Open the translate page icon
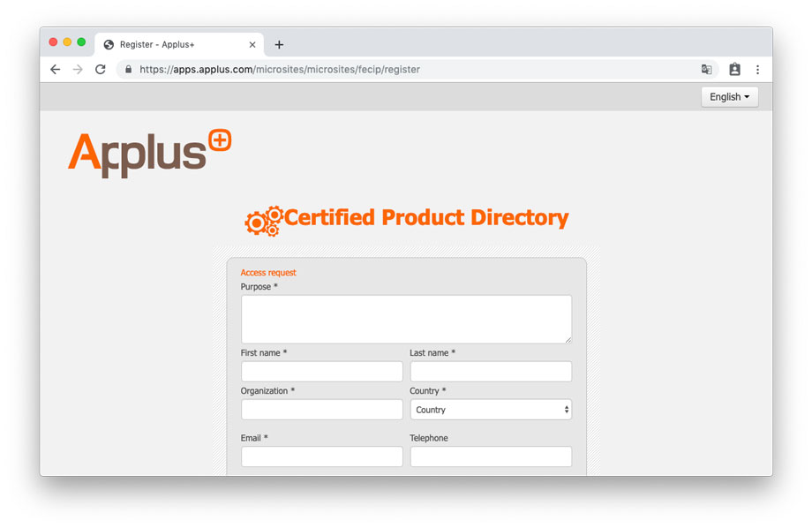Viewport: 812px width, 528px height. [706, 70]
